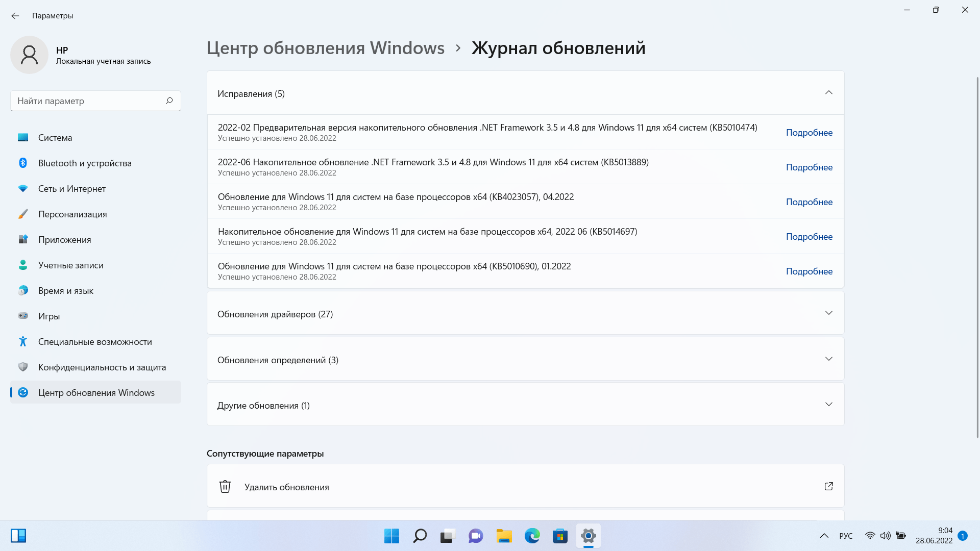Launch Microsoft Edge from taskbar

[532, 536]
